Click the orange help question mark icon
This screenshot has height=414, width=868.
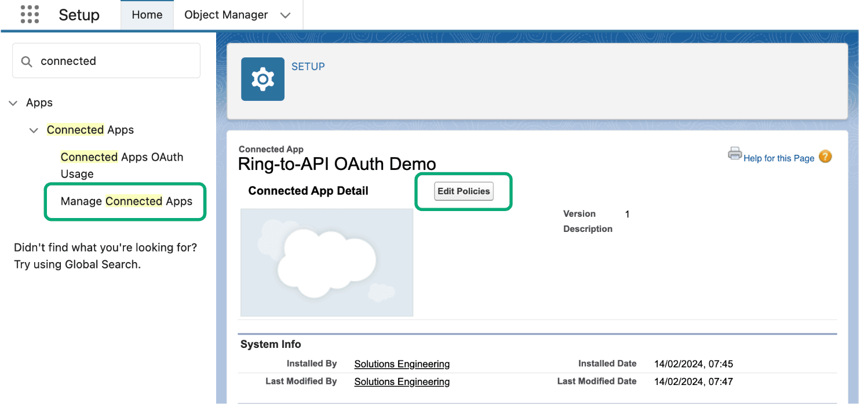pos(825,157)
